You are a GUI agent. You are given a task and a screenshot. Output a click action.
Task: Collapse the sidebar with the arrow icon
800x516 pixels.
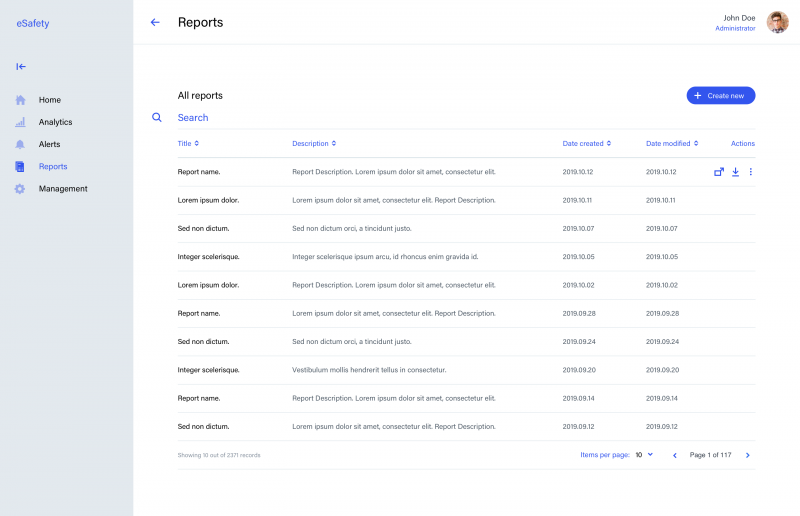[21, 67]
